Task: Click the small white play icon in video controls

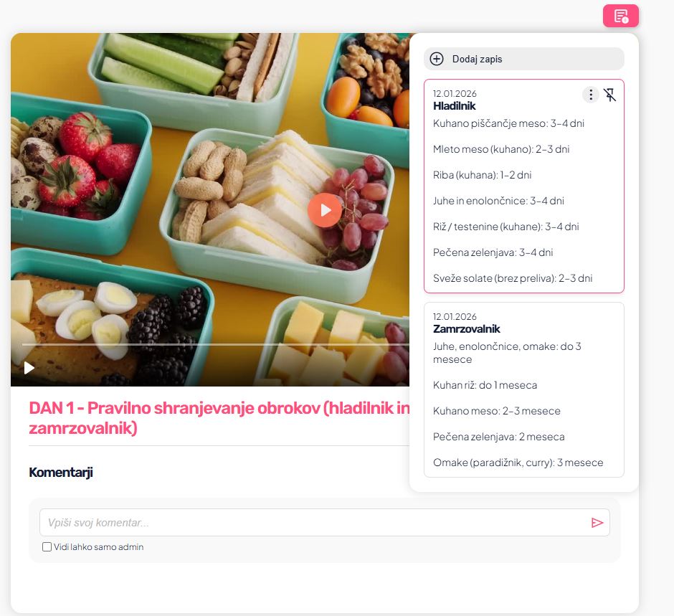Action: click(29, 368)
